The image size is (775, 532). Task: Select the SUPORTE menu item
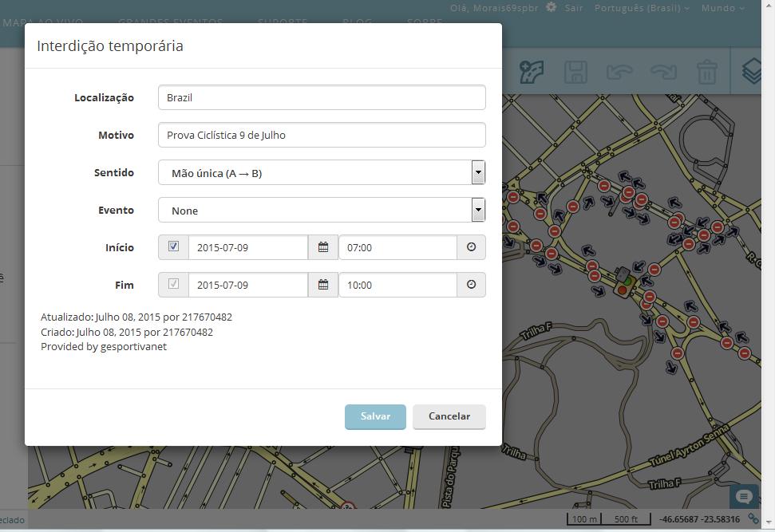point(282,23)
